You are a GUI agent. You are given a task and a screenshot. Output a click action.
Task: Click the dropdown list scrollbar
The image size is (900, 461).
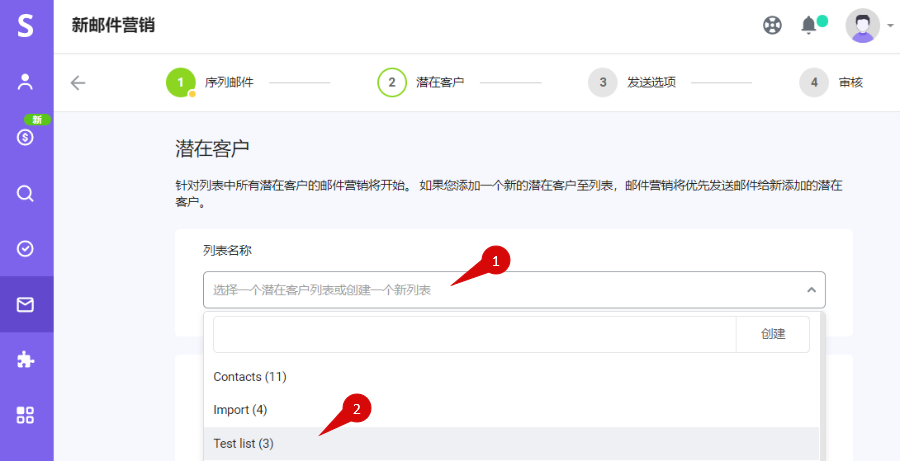[823, 386]
